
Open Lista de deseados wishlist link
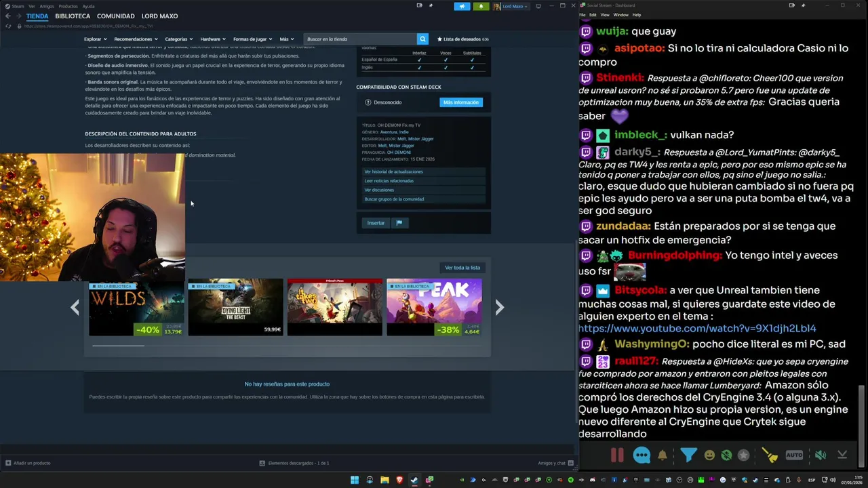pos(463,39)
